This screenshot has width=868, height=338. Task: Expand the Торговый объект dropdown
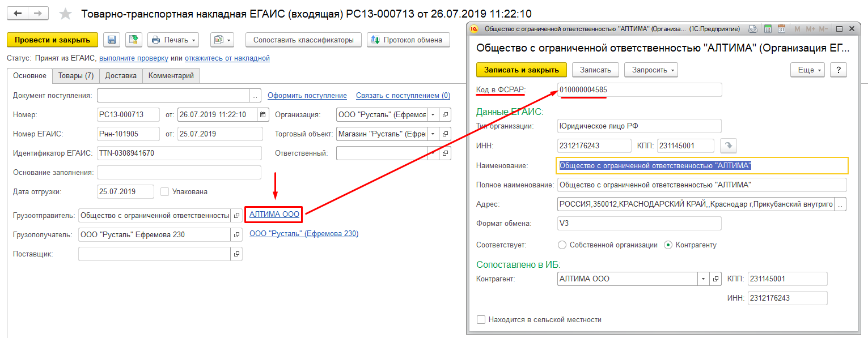point(434,134)
